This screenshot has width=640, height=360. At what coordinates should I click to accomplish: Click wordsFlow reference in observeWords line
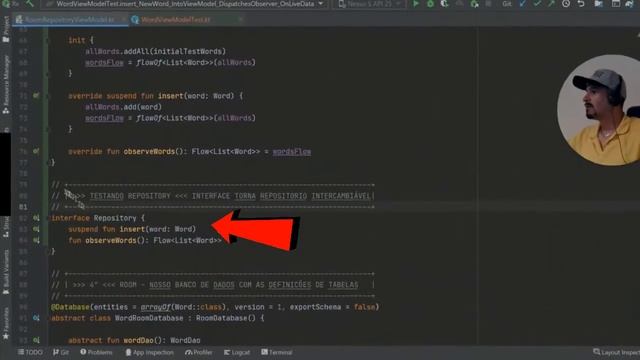click(291, 151)
